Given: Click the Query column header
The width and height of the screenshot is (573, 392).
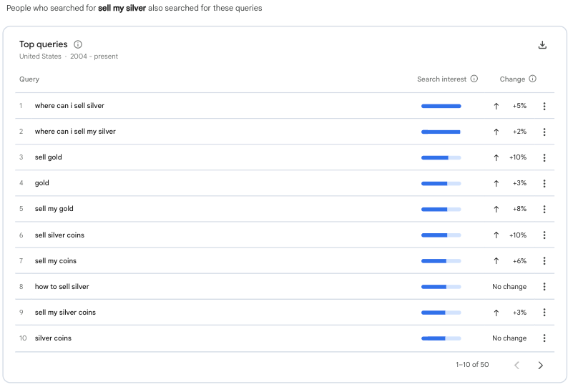Looking at the screenshot, I should 29,79.
